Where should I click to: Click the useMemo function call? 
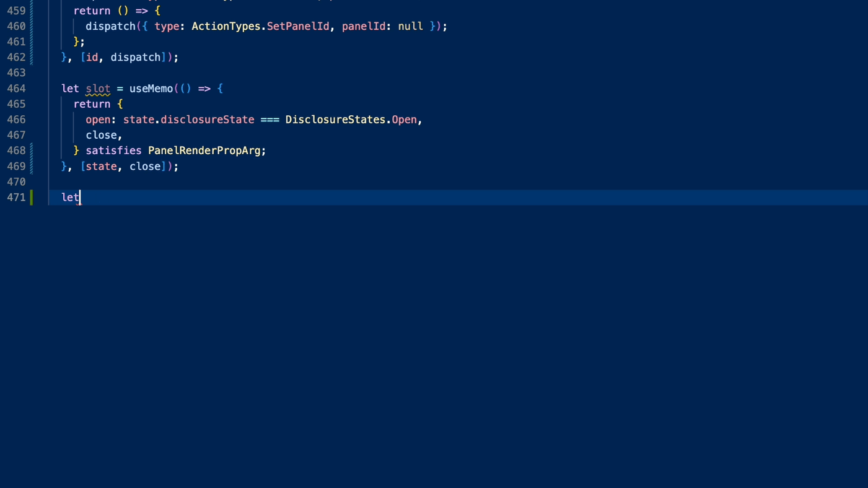click(x=151, y=89)
